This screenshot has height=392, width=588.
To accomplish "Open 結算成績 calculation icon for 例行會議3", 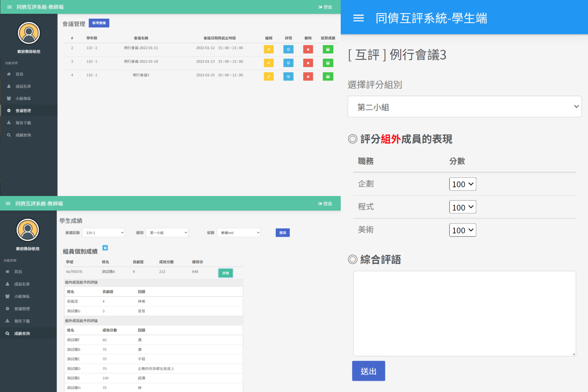I will click(328, 76).
